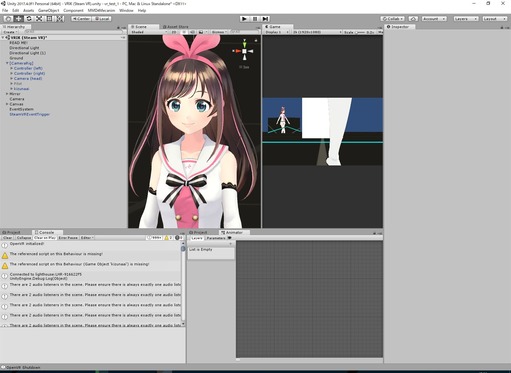
Task: Toggle warning messages filter in Console
Action: (169, 238)
